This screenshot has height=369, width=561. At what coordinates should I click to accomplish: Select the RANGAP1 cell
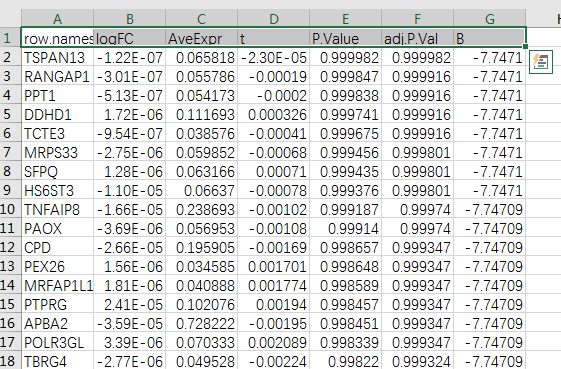click(57, 76)
